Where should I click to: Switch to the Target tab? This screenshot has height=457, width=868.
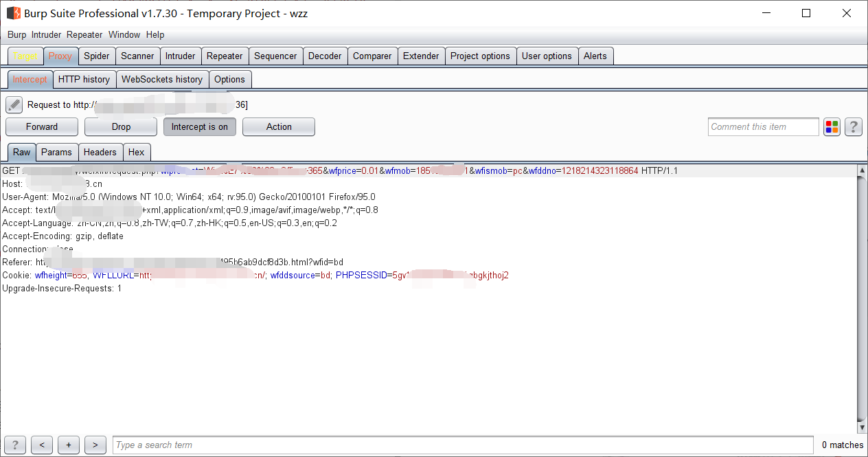pyautogui.click(x=26, y=56)
